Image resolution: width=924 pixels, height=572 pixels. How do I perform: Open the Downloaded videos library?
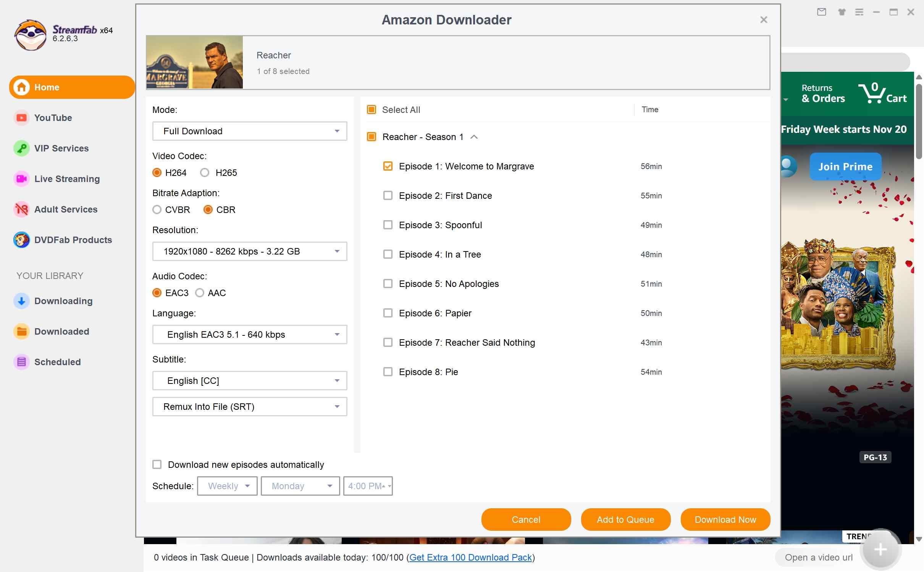tap(61, 331)
